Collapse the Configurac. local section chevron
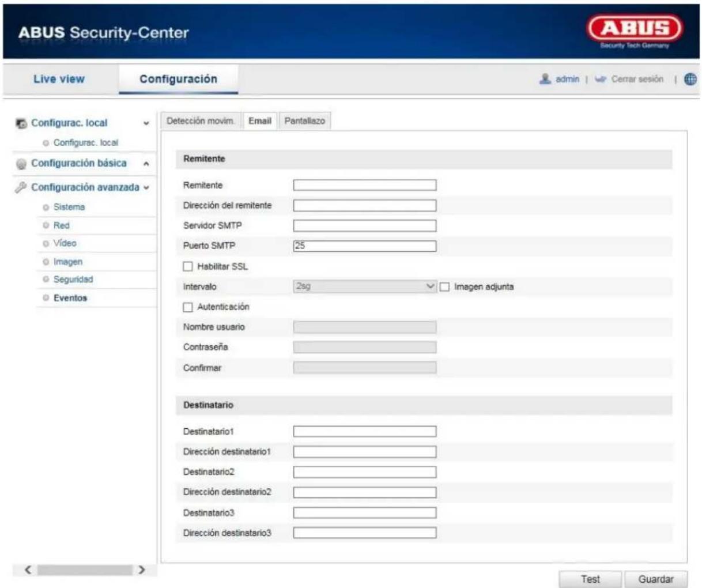This screenshot has width=702, height=588. point(146,123)
